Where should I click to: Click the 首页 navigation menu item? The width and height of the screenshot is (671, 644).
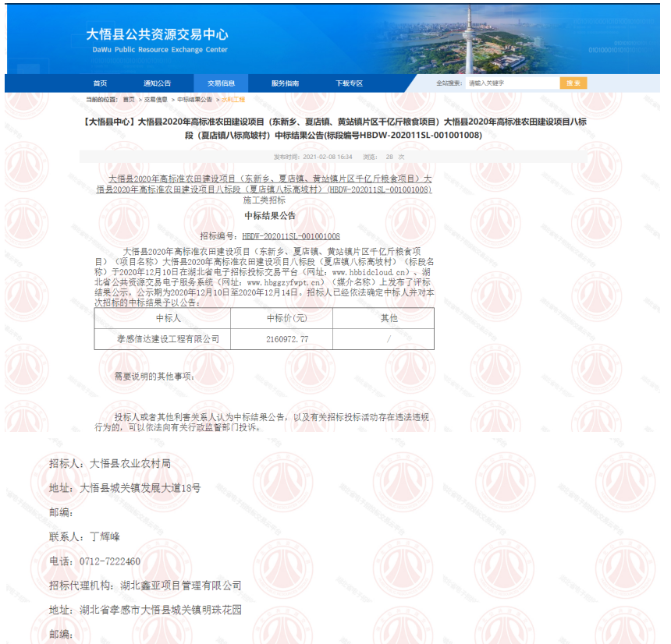point(100,83)
